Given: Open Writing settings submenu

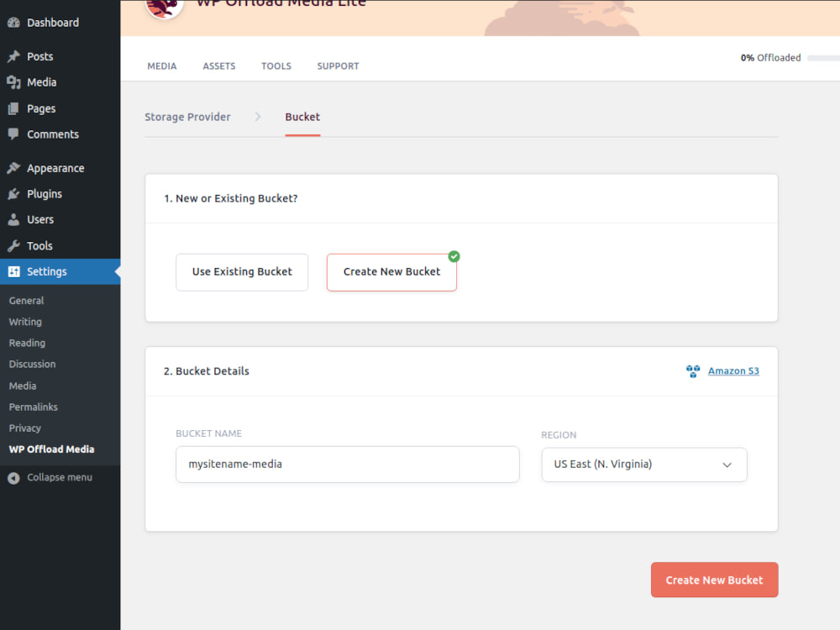Looking at the screenshot, I should (x=25, y=322).
